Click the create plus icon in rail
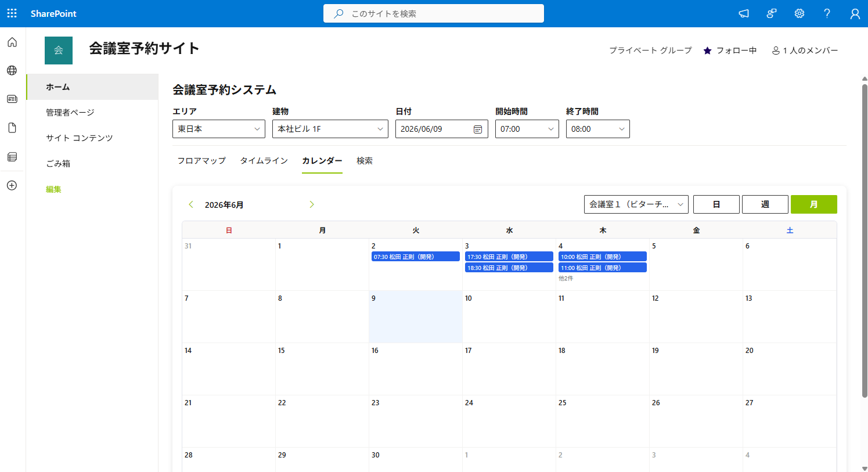 pos(12,185)
